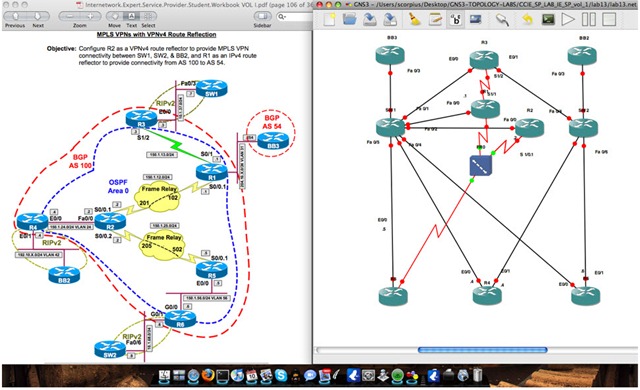Create a new blank project in GNS3
This screenshot has width=640, height=390.
[329, 19]
